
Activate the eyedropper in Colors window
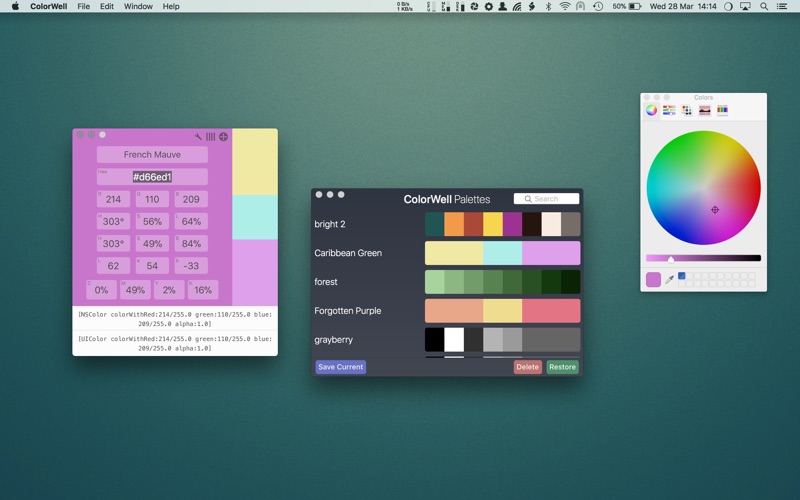click(x=669, y=280)
